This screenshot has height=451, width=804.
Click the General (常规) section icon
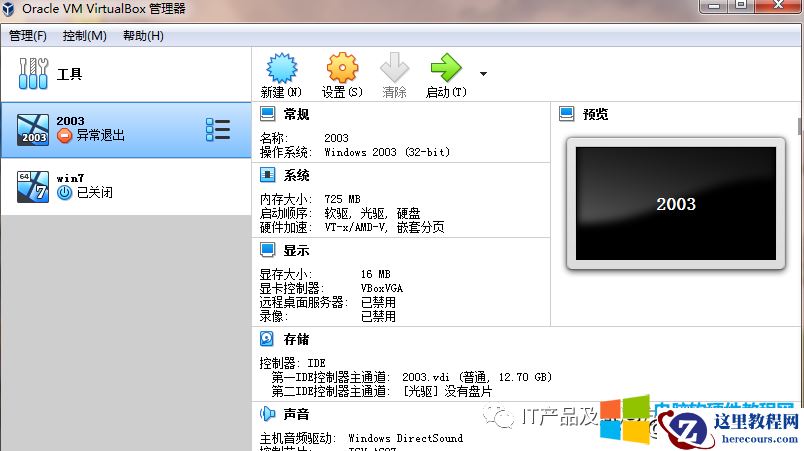pos(267,114)
